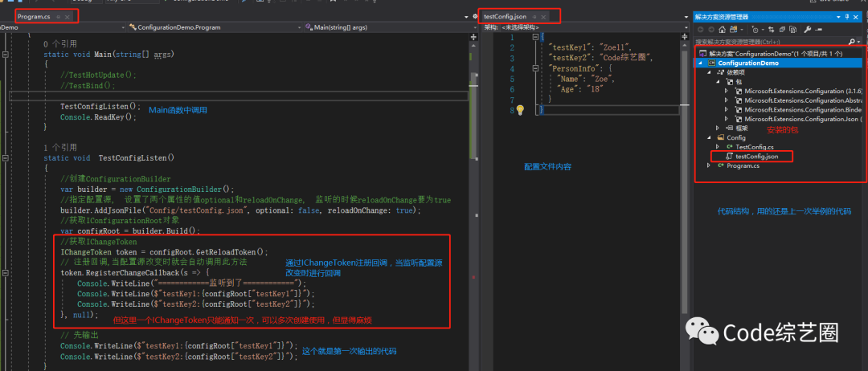Collapse ConfigurationDemo project node arrow
Screen dimensions: 868x371
pyautogui.click(x=701, y=63)
